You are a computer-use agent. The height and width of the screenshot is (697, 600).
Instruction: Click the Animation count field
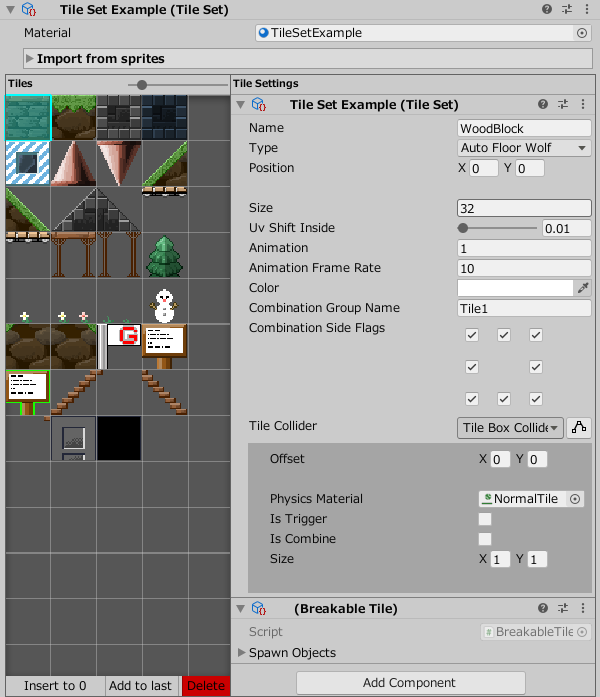pos(524,248)
